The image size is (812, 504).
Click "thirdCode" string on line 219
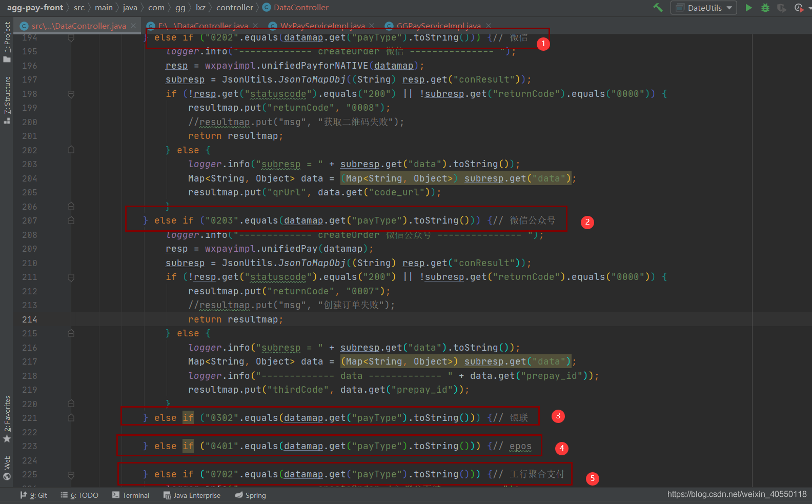pos(298,390)
